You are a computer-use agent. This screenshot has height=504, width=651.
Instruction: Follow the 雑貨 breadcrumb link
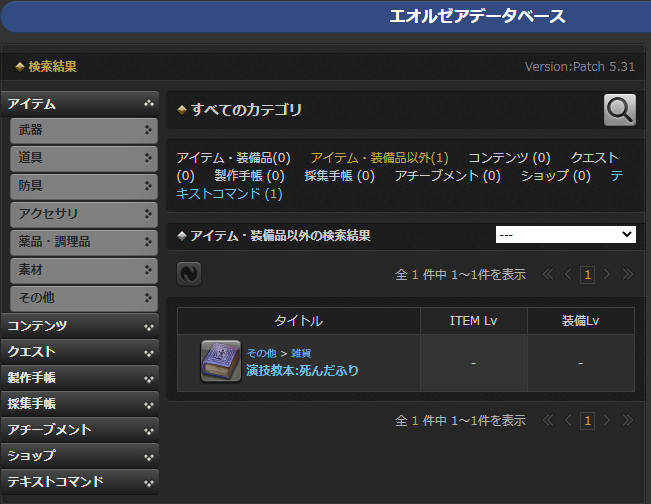pos(301,353)
